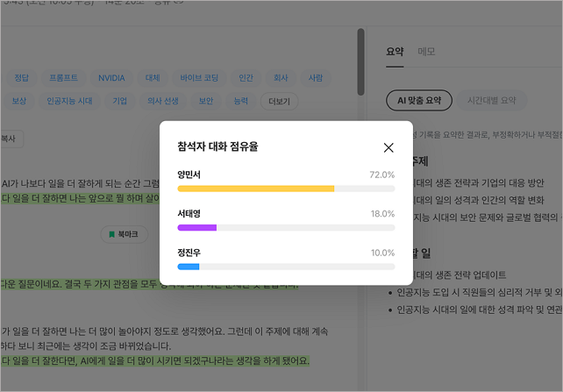Select the 인공지능 시대 keyword chip

point(69,101)
